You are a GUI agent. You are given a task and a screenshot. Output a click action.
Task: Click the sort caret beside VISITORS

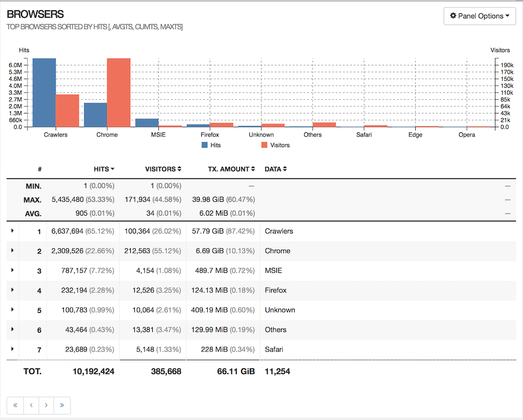179,169
